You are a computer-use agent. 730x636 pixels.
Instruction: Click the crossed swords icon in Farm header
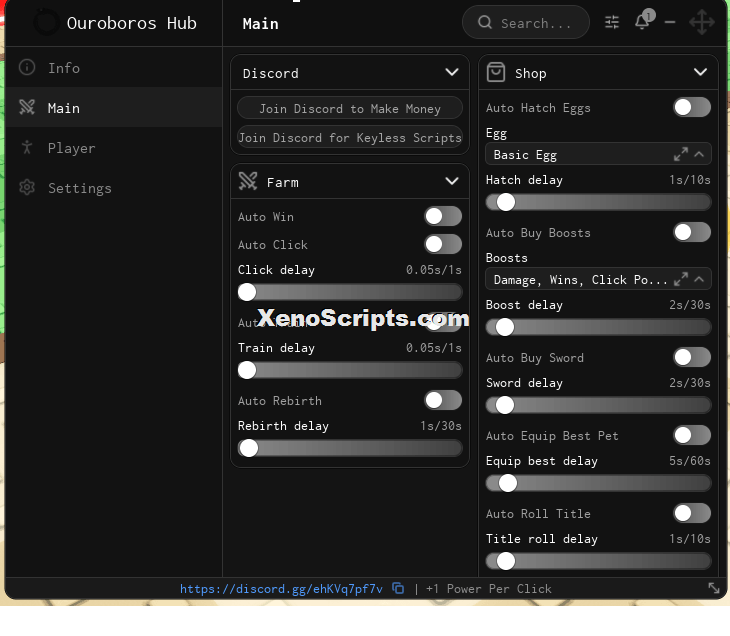(248, 181)
